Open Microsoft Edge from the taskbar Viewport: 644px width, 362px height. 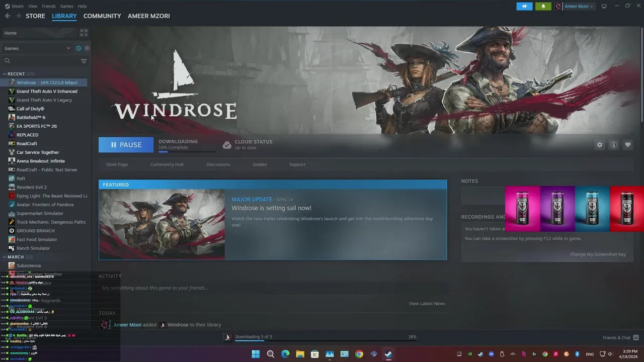point(285,354)
